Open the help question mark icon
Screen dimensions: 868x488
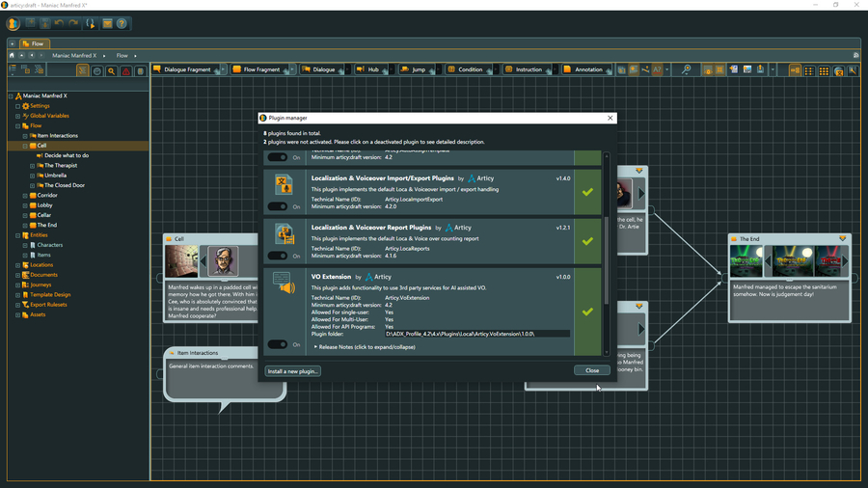click(122, 23)
